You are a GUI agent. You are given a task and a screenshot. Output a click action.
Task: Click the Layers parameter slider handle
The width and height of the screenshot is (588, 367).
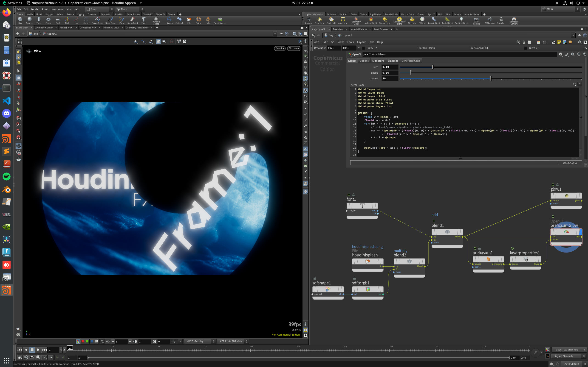(x=491, y=78)
